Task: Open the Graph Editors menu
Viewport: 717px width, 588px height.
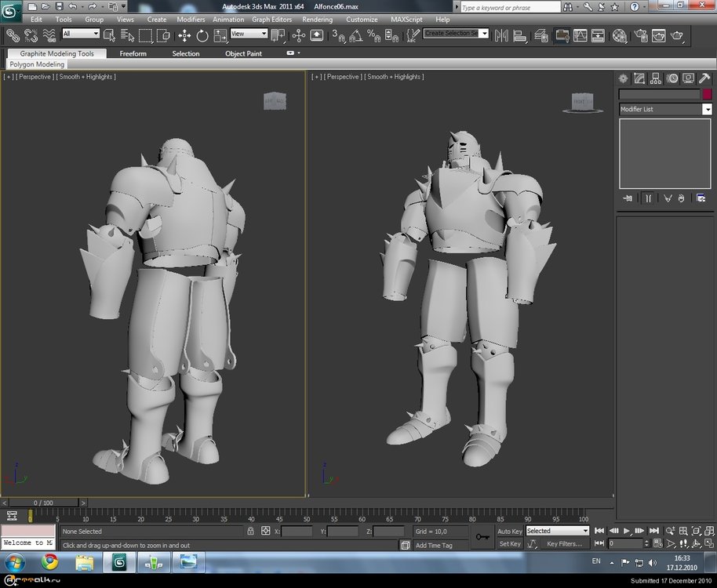Action: (x=271, y=20)
